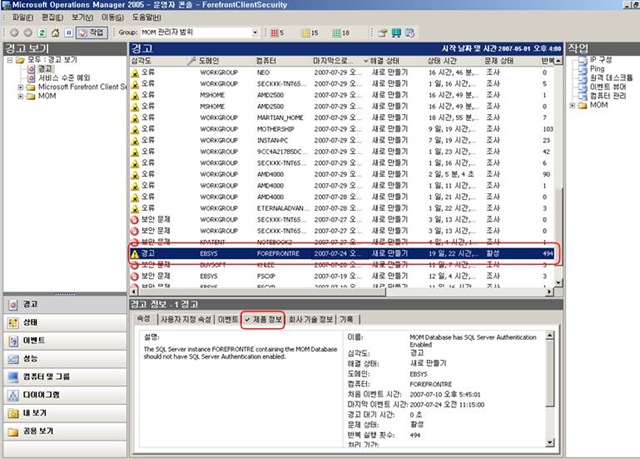Open 컴퓨터 및 그룹 view
Screen dimensions: 640x459
65,377
